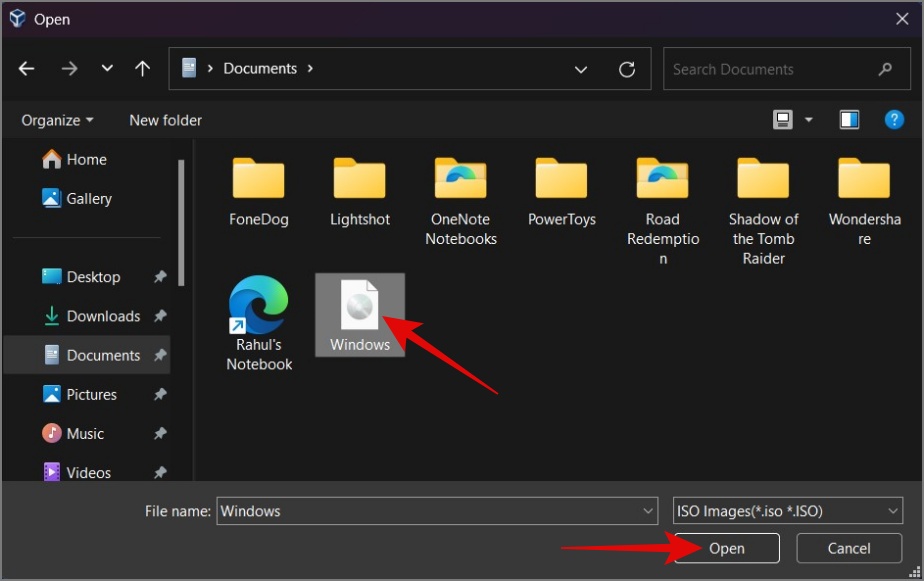Toggle the preview pane
This screenshot has width=924, height=581.
[849, 120]
